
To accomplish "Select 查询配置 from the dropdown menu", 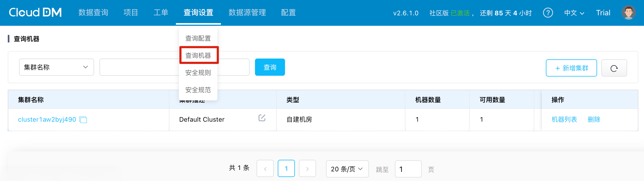I will (x=198, y=38).
